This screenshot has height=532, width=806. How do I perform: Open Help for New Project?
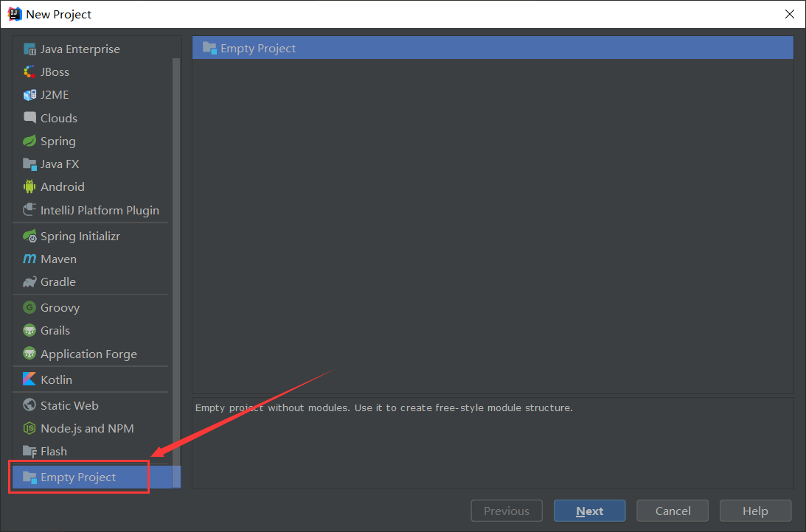pos(755,511)
